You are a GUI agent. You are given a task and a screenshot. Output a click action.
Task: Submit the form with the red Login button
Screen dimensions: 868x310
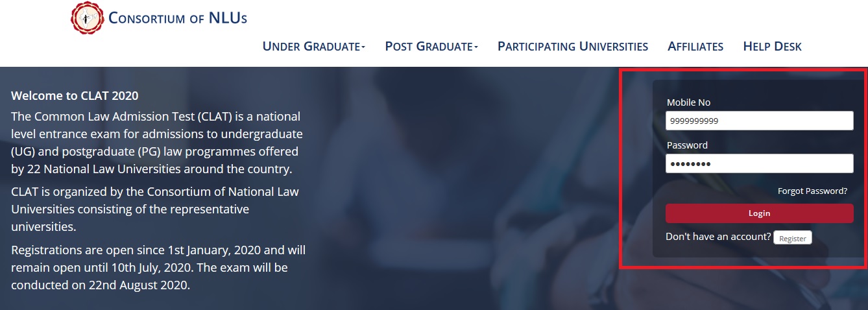(759, 213)
